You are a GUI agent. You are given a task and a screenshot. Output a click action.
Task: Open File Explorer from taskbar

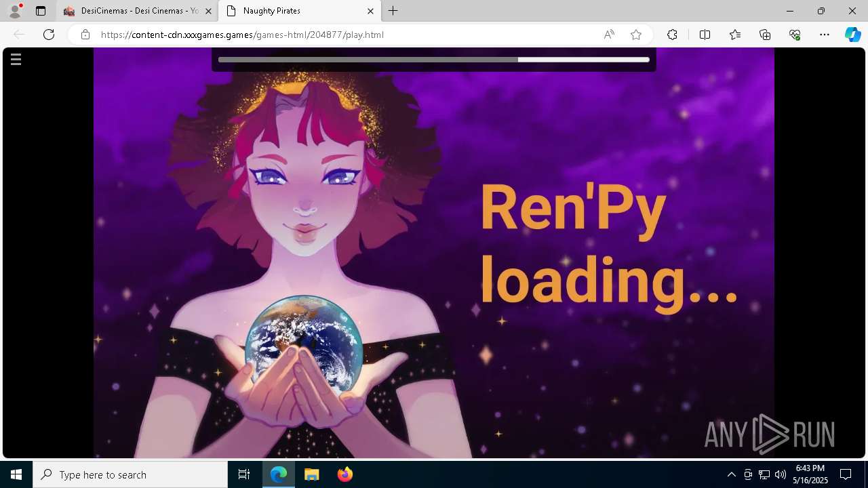tap(312, 474)
